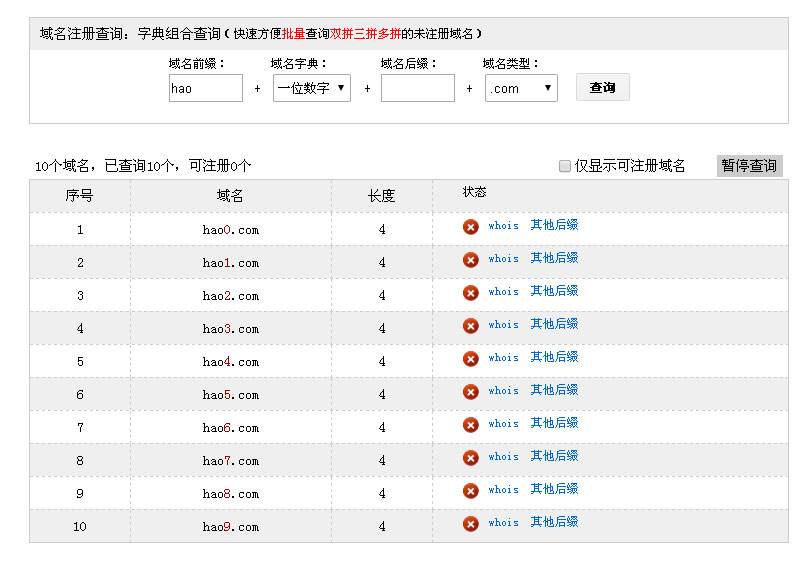Select the hao3.com domain cell
The width and height of the screenshot is (809, 566).
point(231,329)
